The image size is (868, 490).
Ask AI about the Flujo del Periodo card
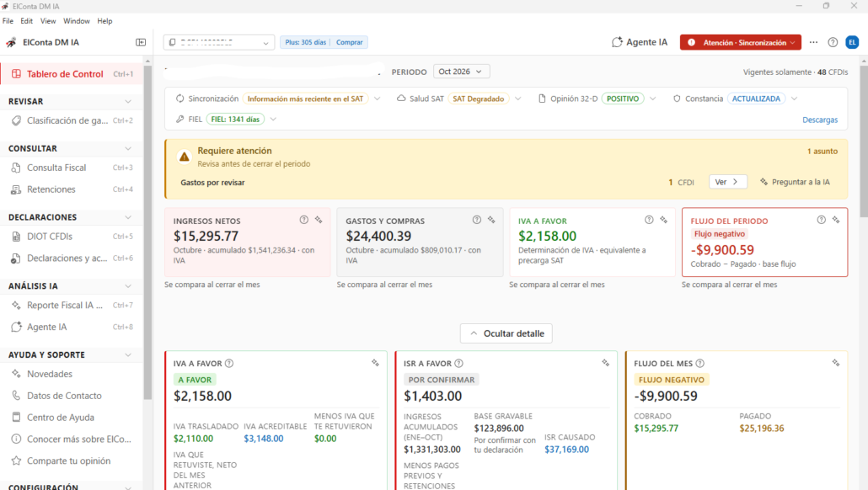836,220
